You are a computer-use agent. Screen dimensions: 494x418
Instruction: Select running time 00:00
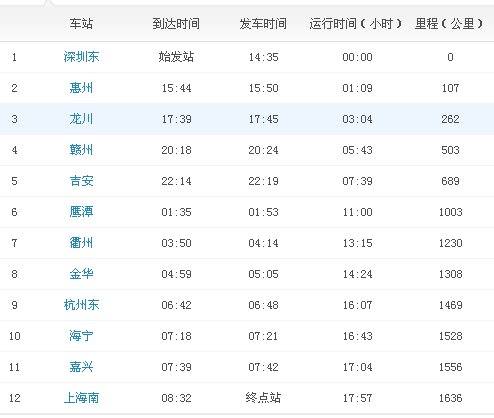(x=357, y=57)
